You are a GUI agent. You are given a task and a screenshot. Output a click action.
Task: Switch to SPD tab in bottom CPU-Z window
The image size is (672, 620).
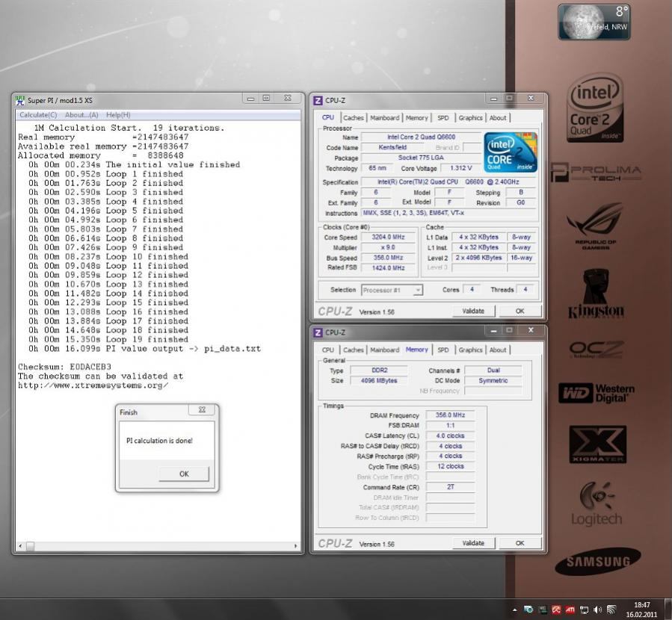(443, 350)
